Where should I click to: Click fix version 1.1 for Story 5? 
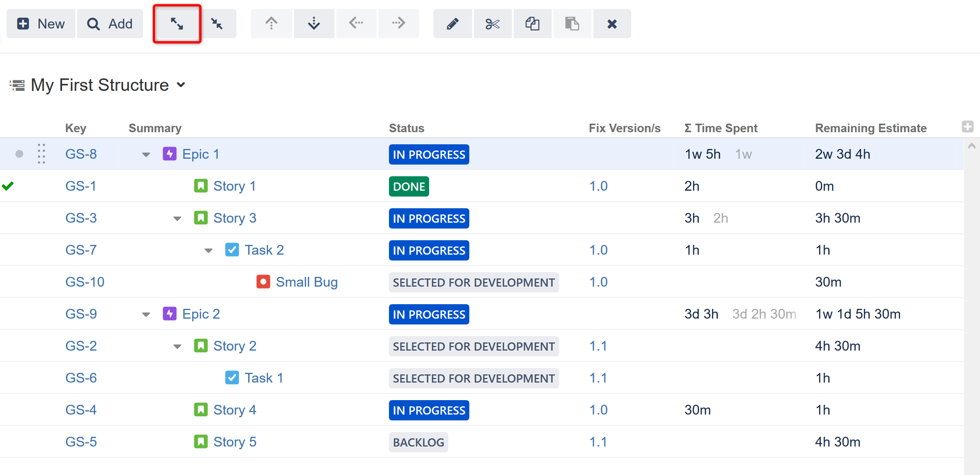pyautogui.click(x=598, y=442)
